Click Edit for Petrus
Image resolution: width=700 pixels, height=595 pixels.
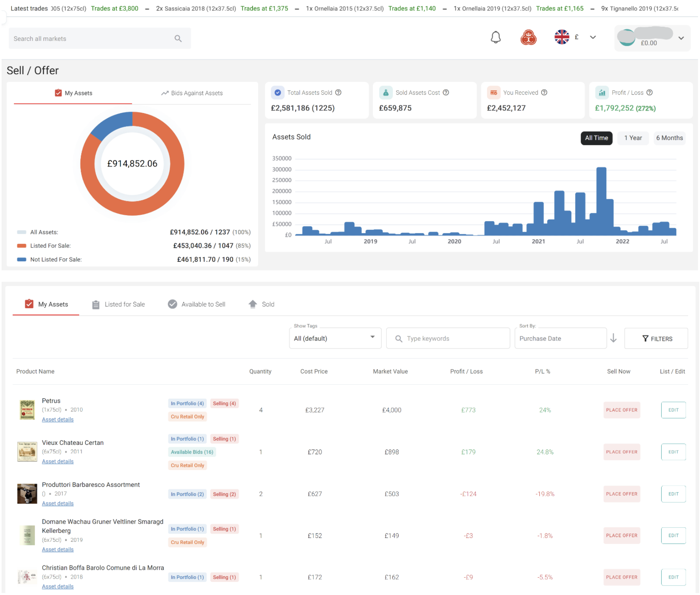(673, 410)
